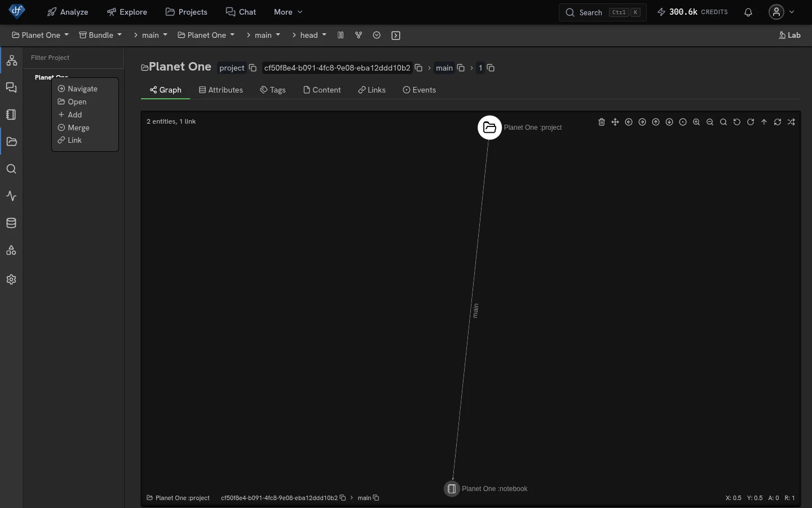Rotate graph clockwise

(751, 122)
